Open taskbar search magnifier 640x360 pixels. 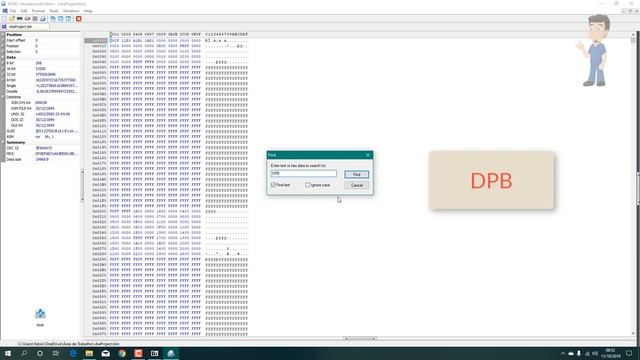pyautogui.click(x=24, y=353)
